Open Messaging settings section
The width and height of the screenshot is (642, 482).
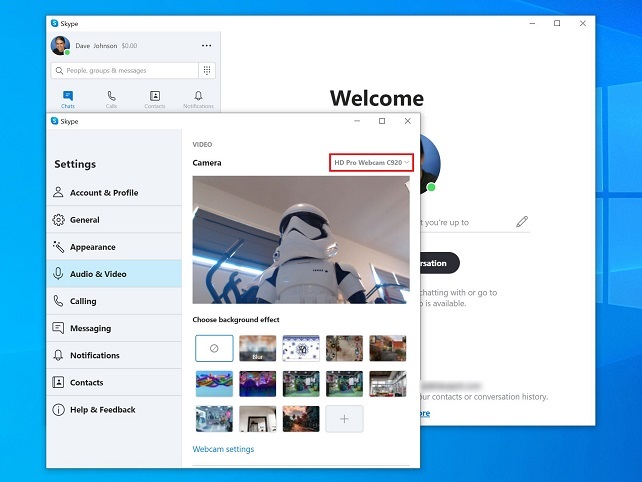(114, 328)
